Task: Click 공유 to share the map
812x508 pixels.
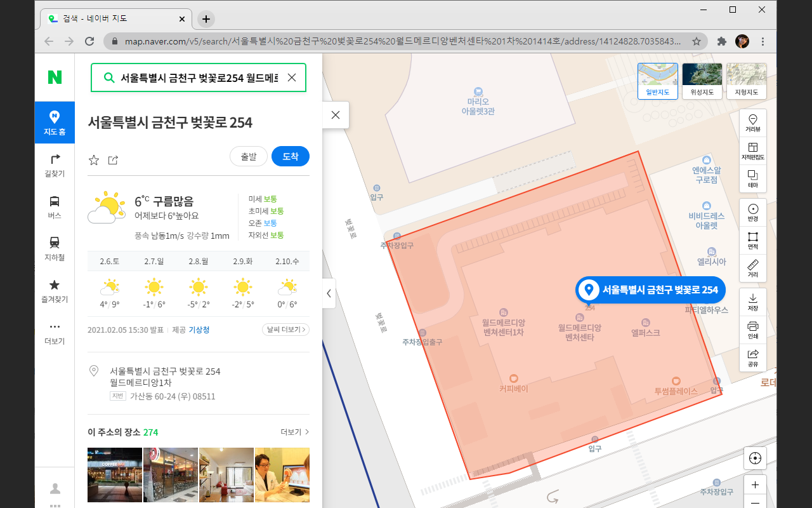Action: click(x=753, y=358)
